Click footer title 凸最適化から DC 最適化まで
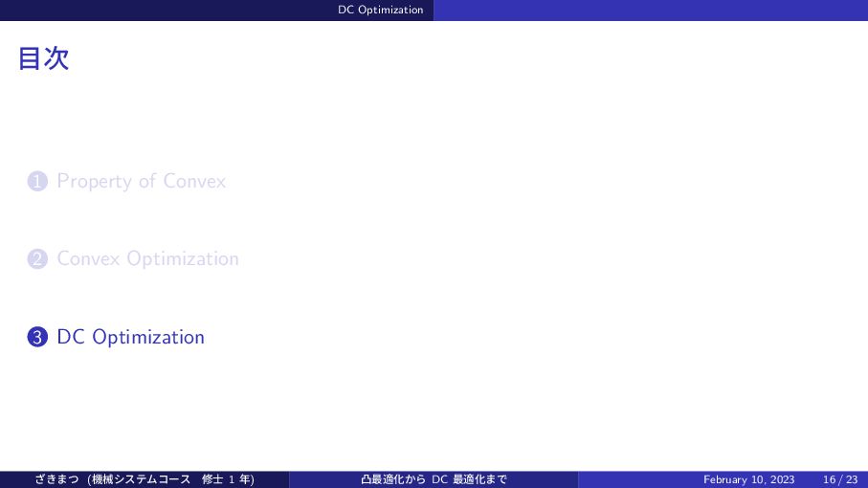 (434, 479)
